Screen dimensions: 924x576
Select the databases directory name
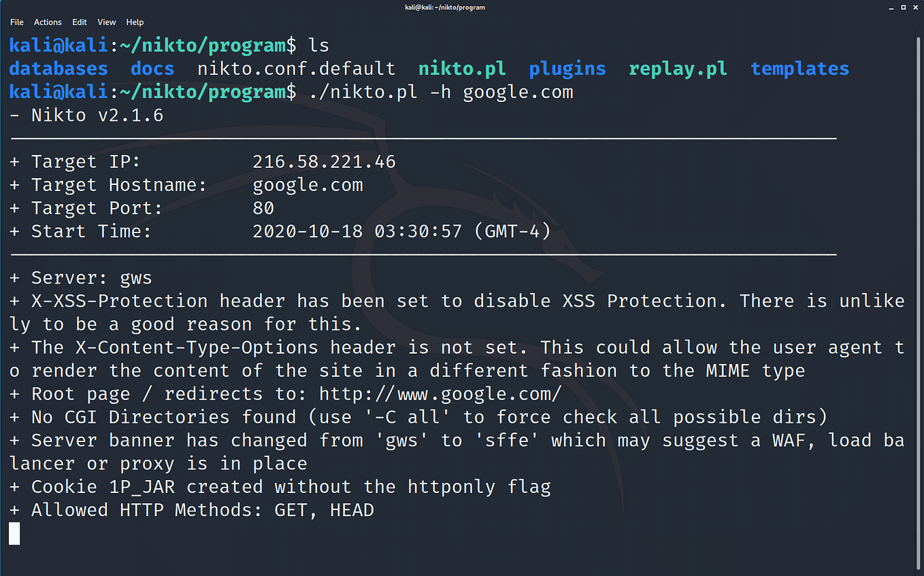(x=58, y=68)
